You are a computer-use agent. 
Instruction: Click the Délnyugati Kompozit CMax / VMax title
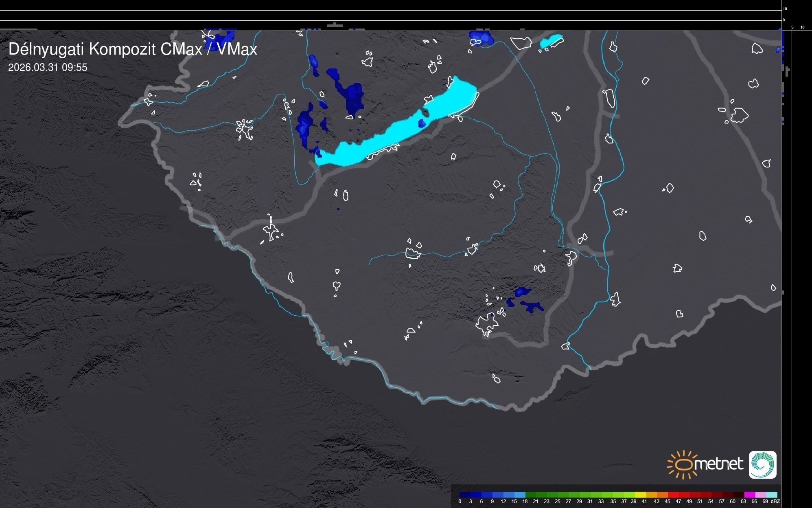coord(133,49)
